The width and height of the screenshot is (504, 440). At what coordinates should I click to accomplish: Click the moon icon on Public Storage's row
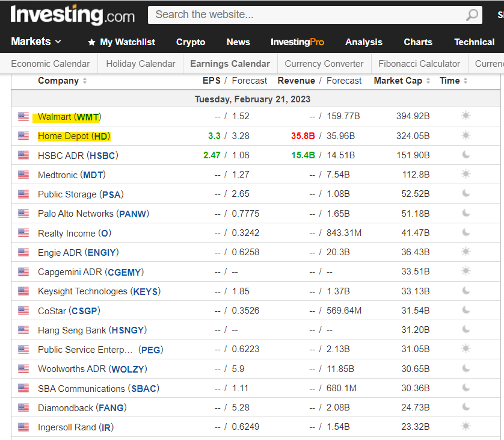click(x=466, y=194)
